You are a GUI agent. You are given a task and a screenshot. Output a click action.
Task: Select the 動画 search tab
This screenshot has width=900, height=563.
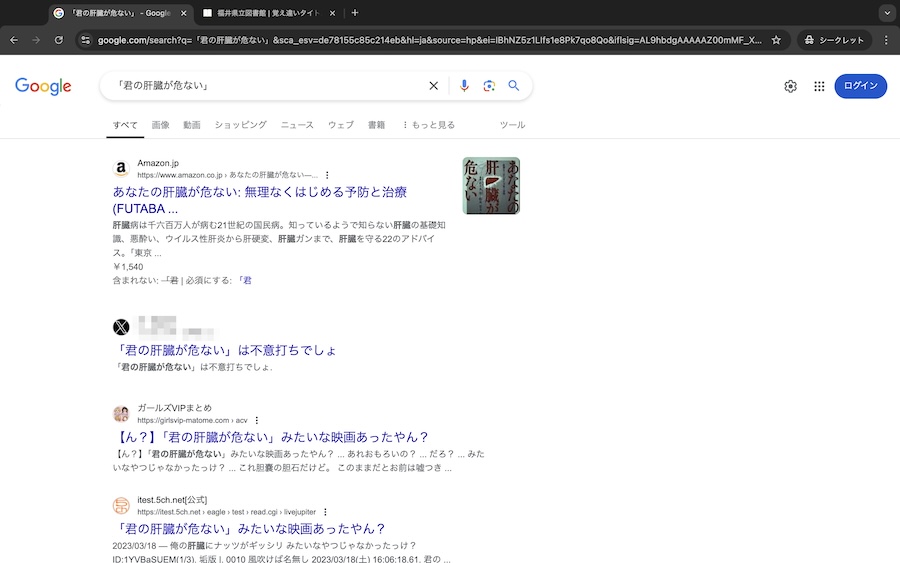(192, 125)
